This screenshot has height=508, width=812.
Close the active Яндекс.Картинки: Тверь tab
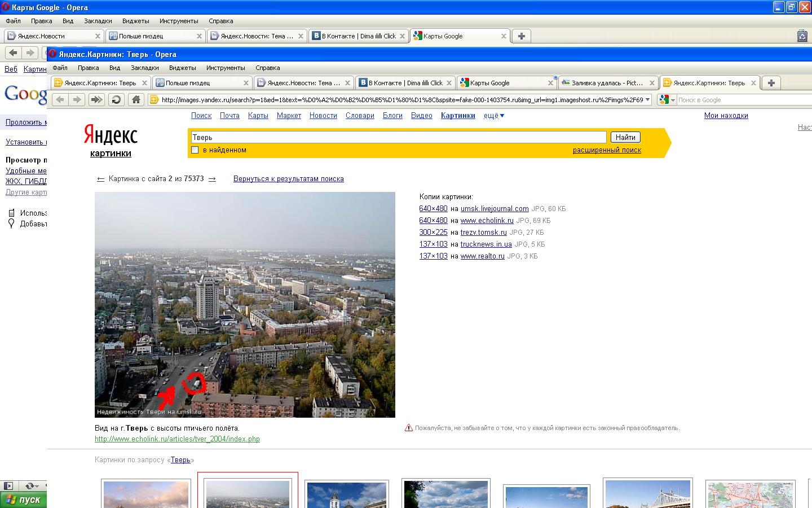coord(753,83)
